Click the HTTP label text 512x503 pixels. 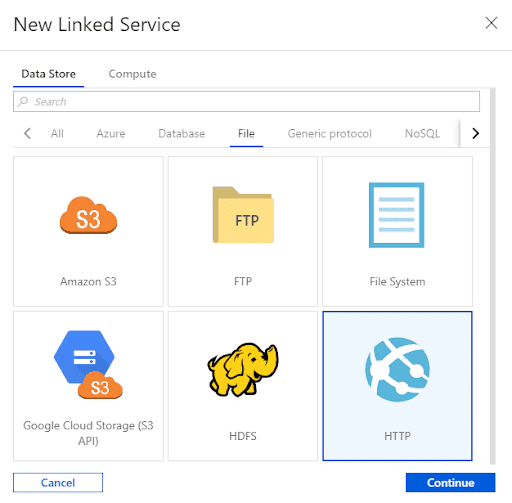397,436
